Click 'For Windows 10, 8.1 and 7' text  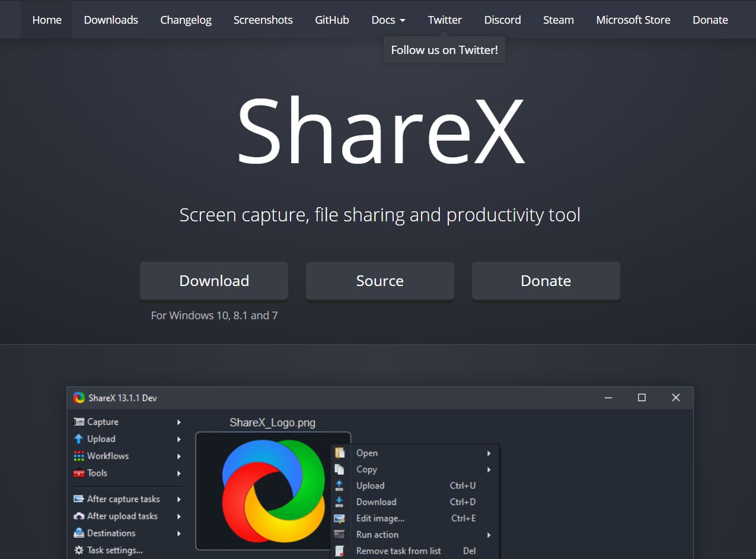(x=214, y=315)
